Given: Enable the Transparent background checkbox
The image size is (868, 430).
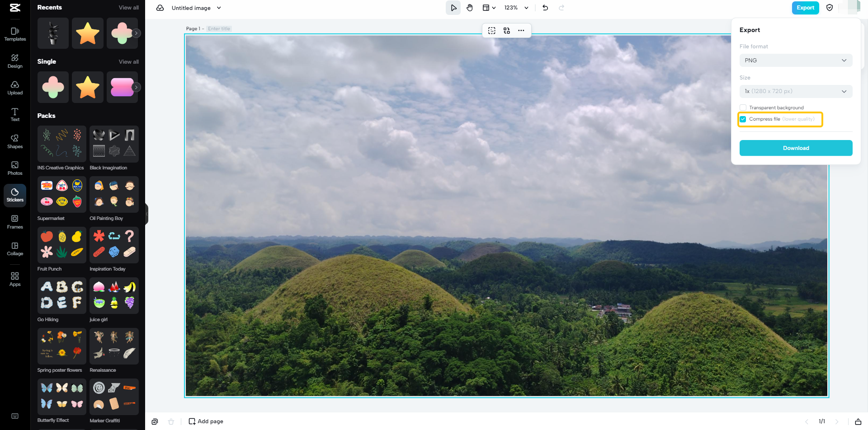Looking at the screenshot, I should (743, 107).
